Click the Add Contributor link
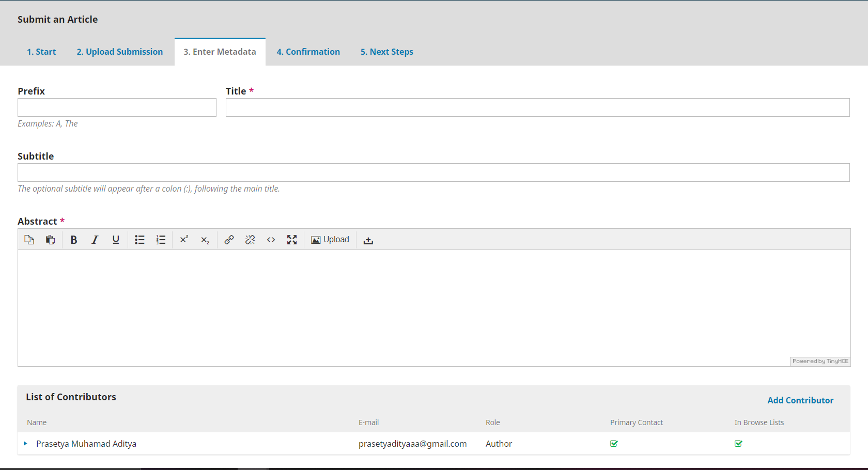 click(x=800, y=400)
